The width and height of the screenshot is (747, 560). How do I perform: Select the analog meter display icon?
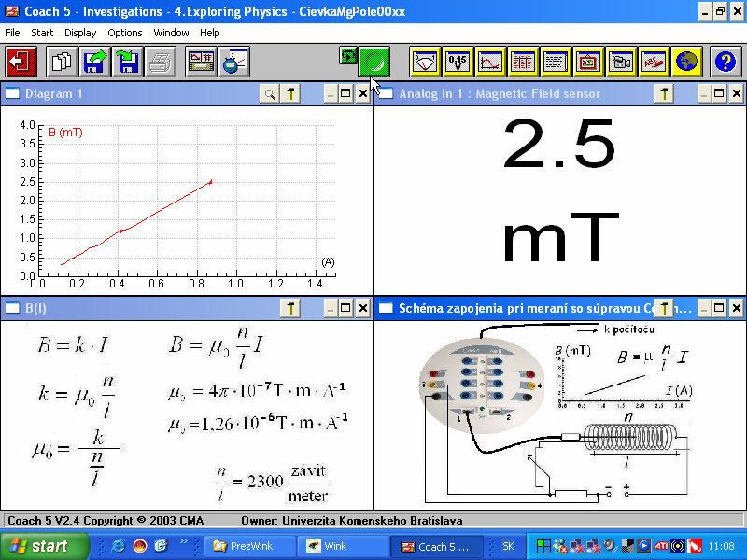425,62
